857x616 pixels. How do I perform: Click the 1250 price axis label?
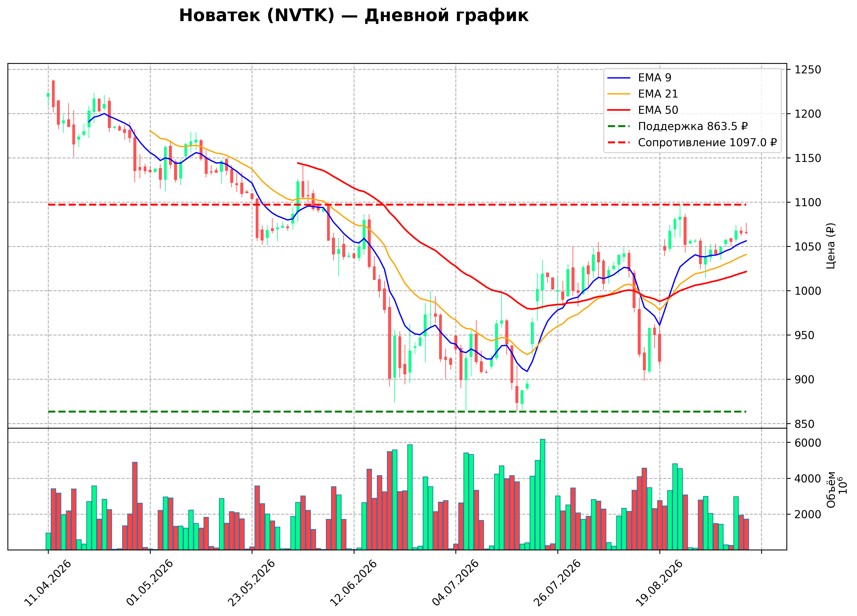pyautogui.click(x=808, y=70)
